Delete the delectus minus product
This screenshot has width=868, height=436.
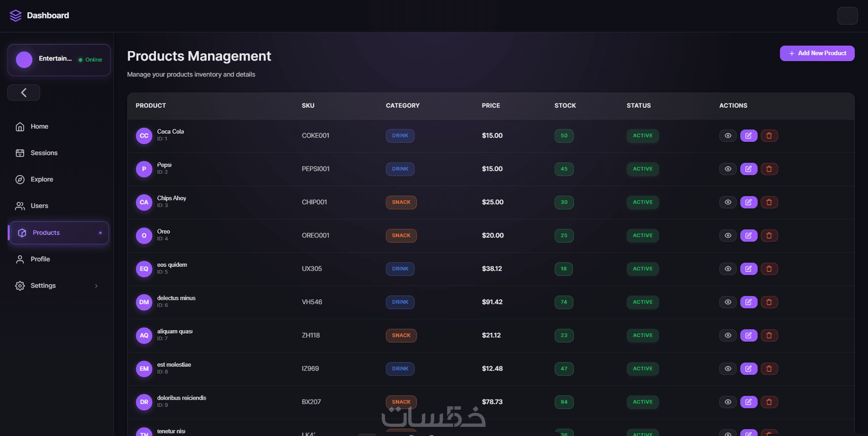(769, 302)
